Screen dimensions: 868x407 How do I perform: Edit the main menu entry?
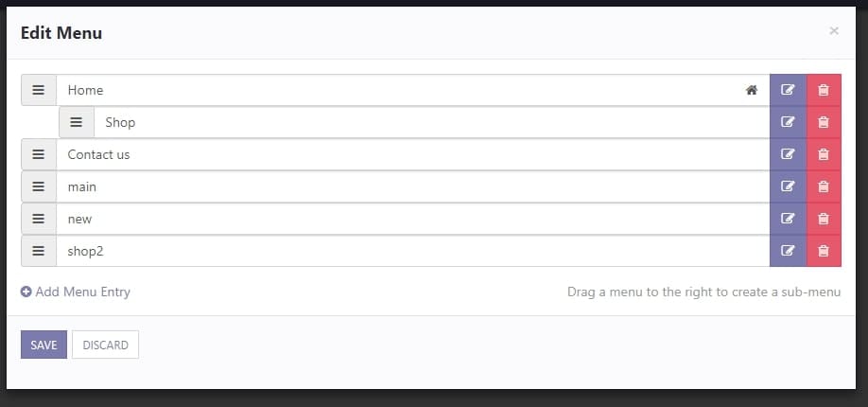pos(788,186)
